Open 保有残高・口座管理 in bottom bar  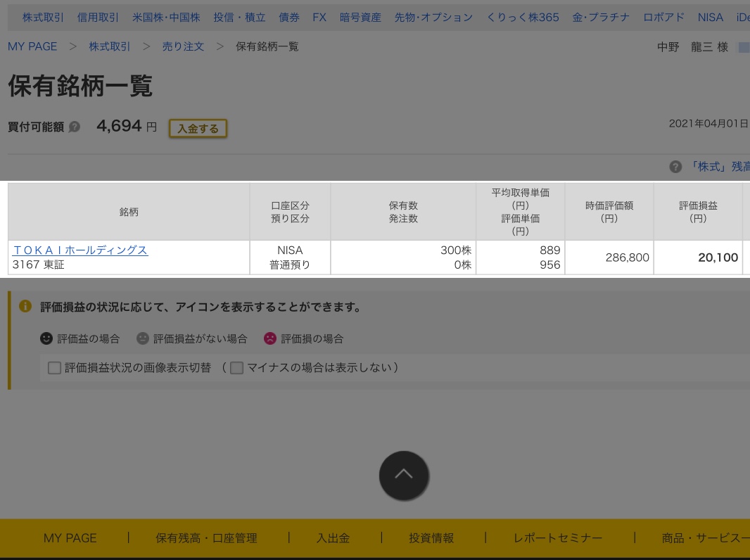206,538
